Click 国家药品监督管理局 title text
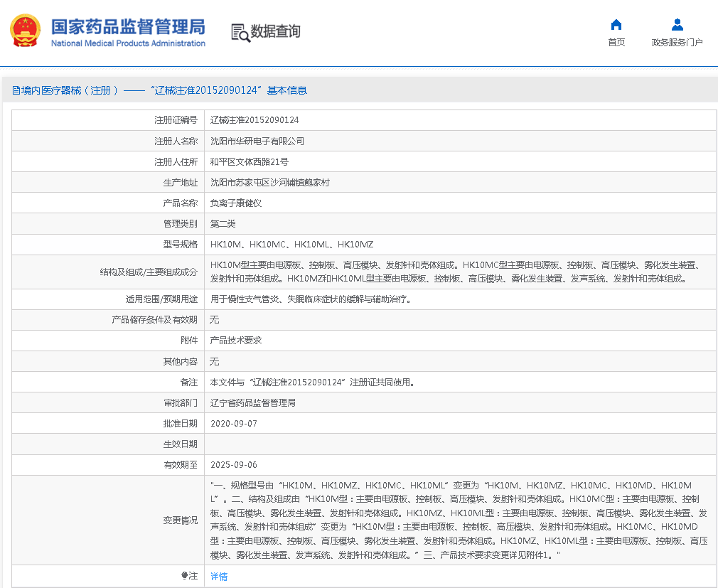 pyautogui.click(x=128, y=27)
